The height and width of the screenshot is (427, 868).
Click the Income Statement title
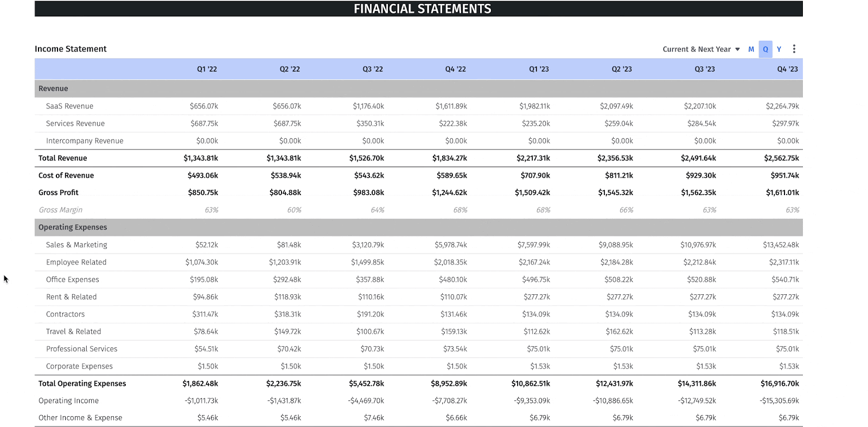(71, 49)
